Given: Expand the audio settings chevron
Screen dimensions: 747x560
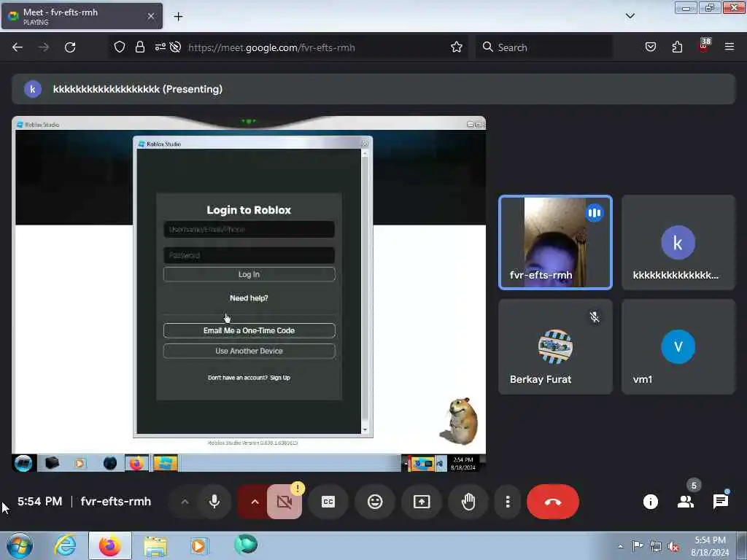Looking at the screenshot, I should coord(185,502).
